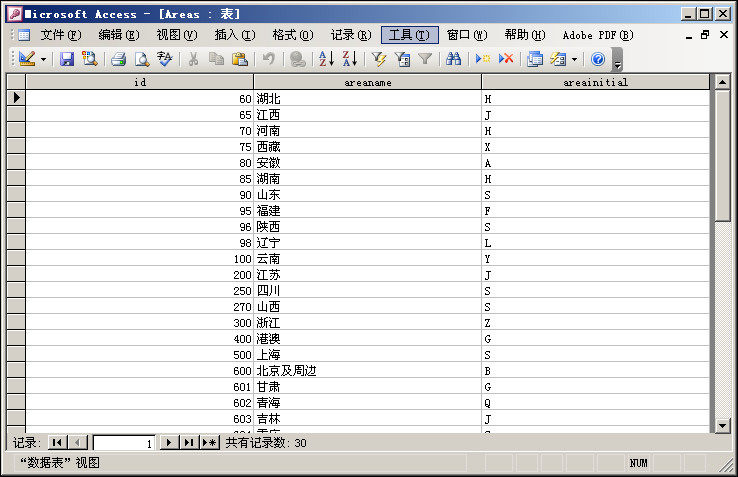The image size is (738, 477).
Task: Filter by selection icon
Action: click(378, 59)
